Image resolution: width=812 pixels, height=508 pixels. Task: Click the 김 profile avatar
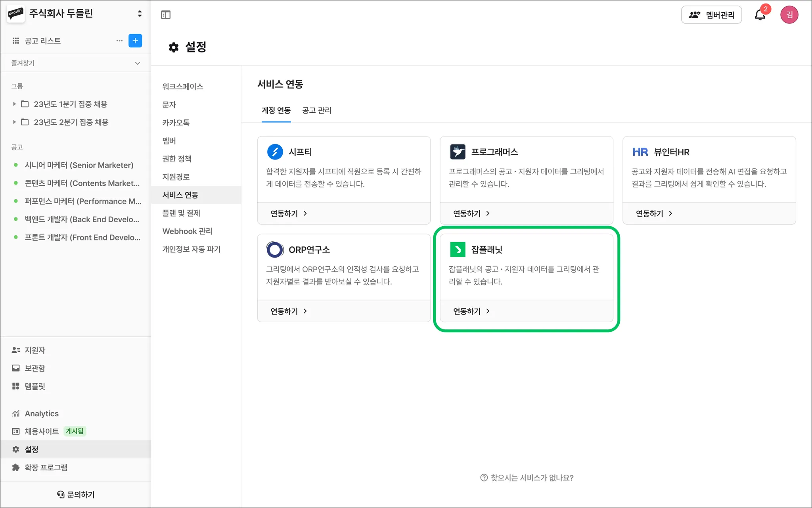pyautogui.click(x=789, y=15)
